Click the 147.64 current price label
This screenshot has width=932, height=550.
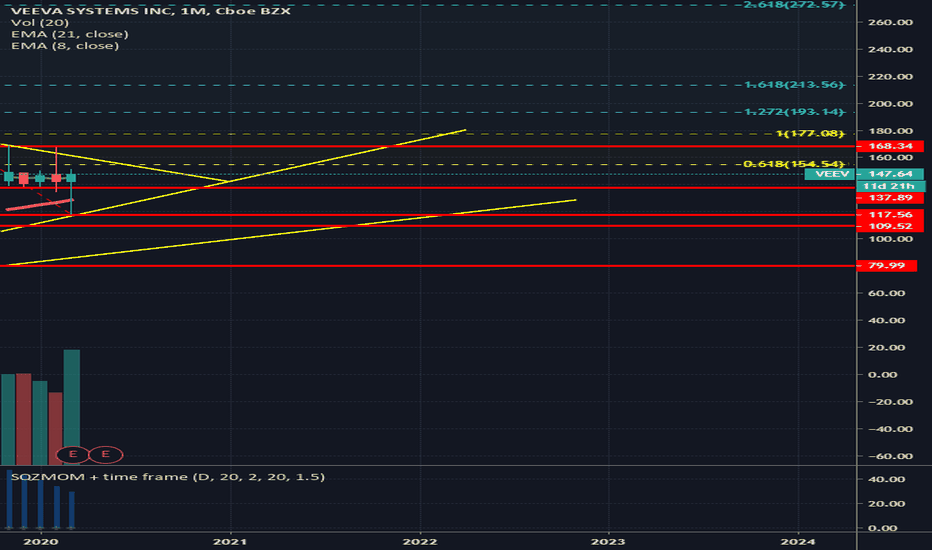[890, 174]
